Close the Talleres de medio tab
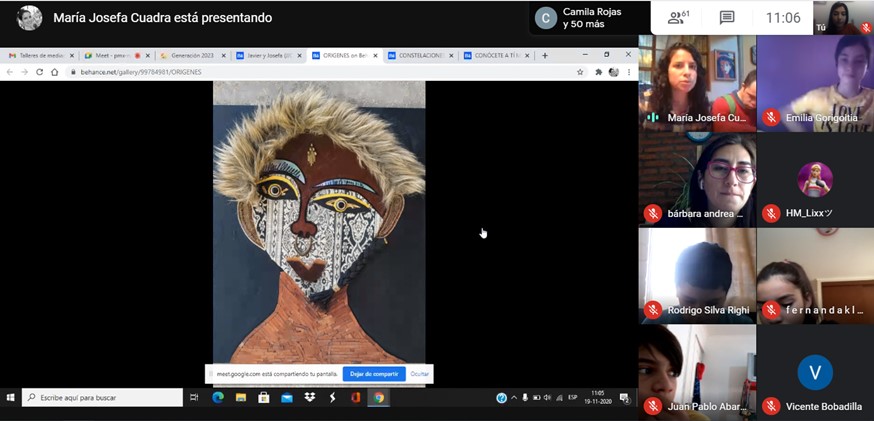 point(72,56)
